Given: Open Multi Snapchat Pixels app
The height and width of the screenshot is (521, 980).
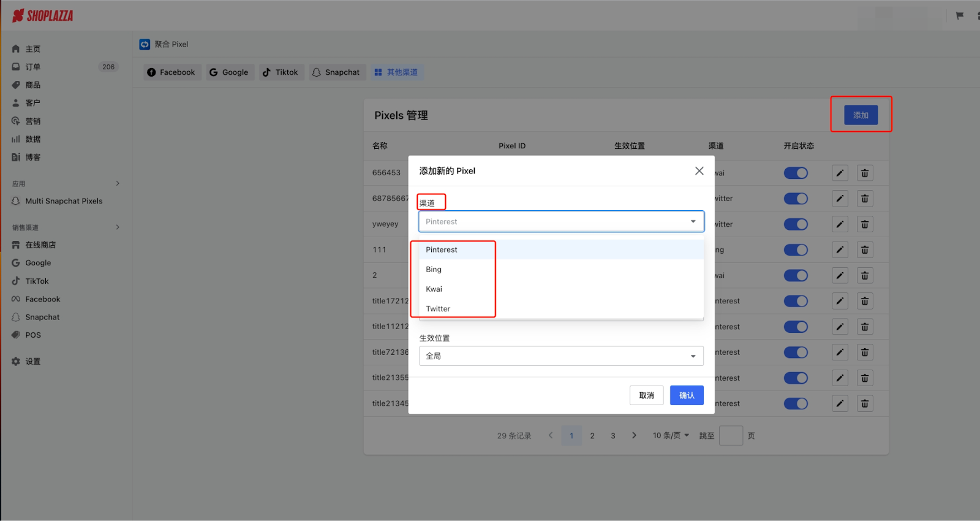Looking at the screenshot, I should [64, 201].
